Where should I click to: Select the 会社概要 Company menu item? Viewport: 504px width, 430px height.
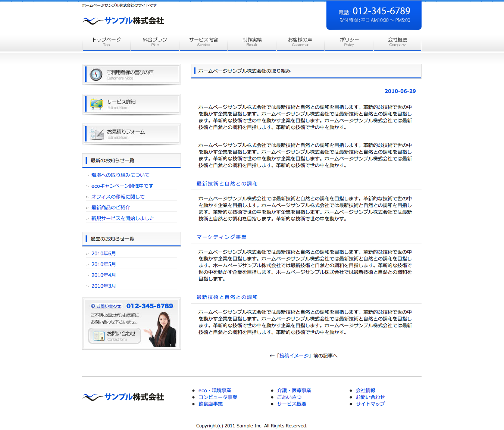pos(397,42)
